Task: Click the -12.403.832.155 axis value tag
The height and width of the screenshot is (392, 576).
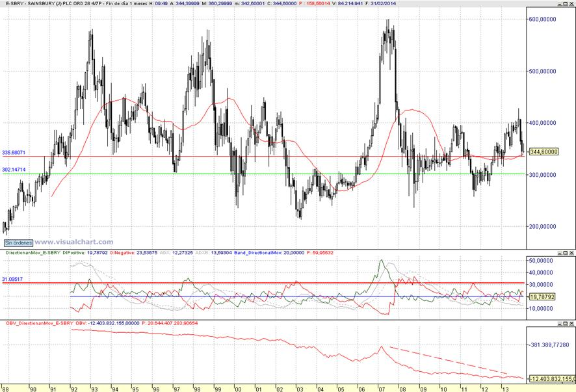Action: pyautogui.click(x=553, y=379)
